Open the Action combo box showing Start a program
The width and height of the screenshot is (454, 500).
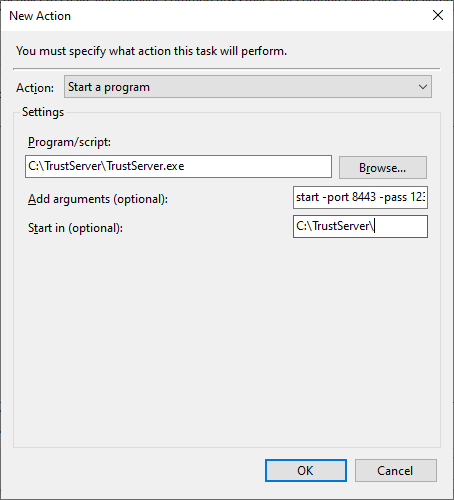(x=248, y=87)
